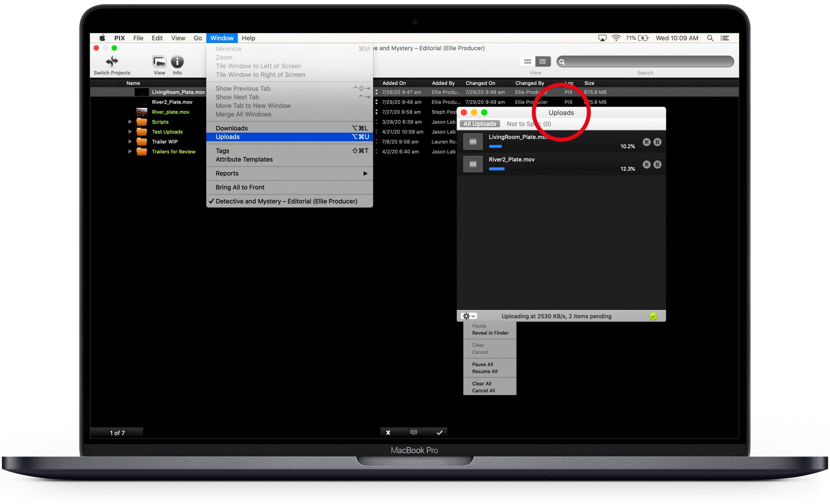This screenshot has width=830, height=504.
Task: Switch to the Not to Spec tab
Action: point(529,124)
